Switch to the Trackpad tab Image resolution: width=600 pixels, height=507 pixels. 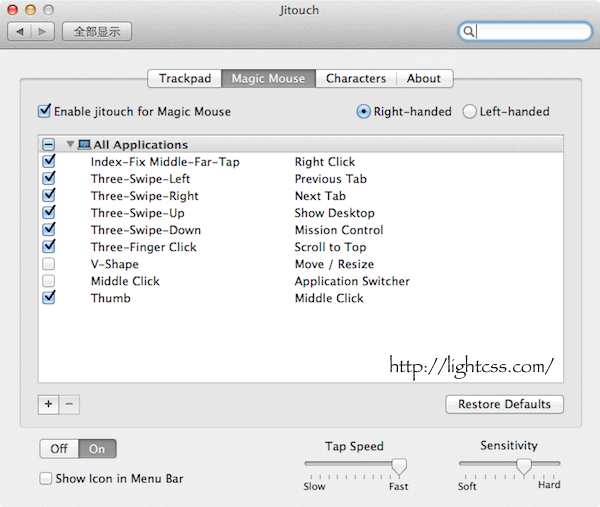[x=184, y=78]
